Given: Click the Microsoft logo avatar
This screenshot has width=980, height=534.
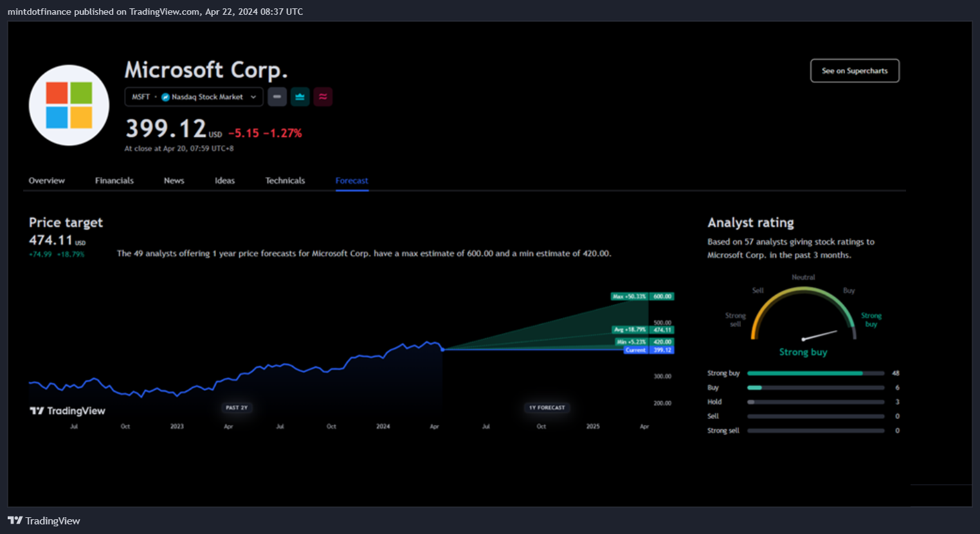Looking at the screenshot, I should point(69,105).
